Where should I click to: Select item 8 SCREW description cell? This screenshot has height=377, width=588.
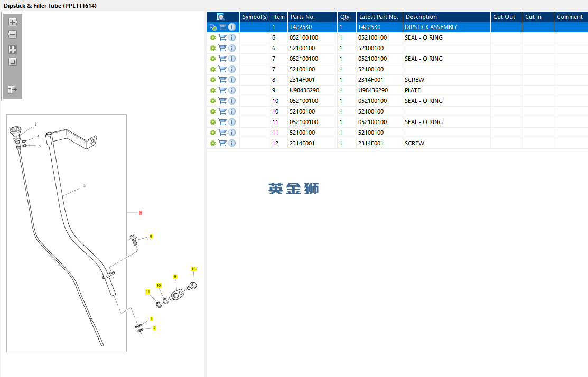pos(446,80)
